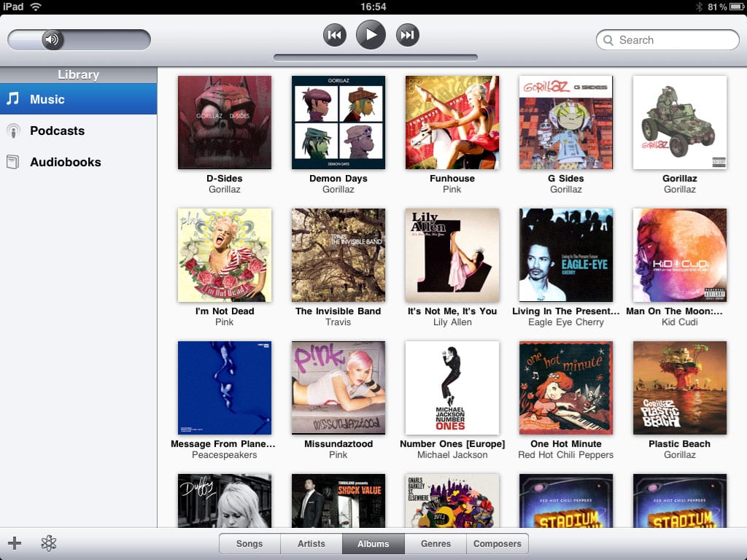Switch to the Artists tab
747x560 pixels.
click(311, 544)
